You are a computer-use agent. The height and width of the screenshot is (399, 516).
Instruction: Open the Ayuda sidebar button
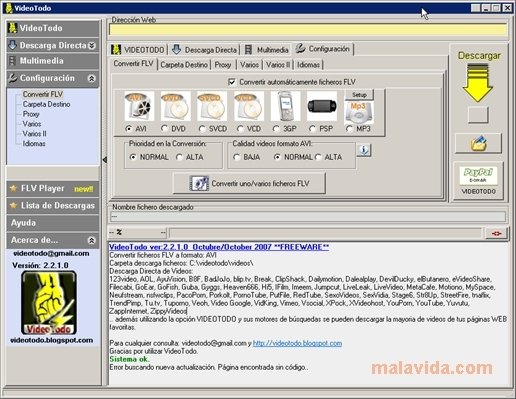tap(53, 223)
